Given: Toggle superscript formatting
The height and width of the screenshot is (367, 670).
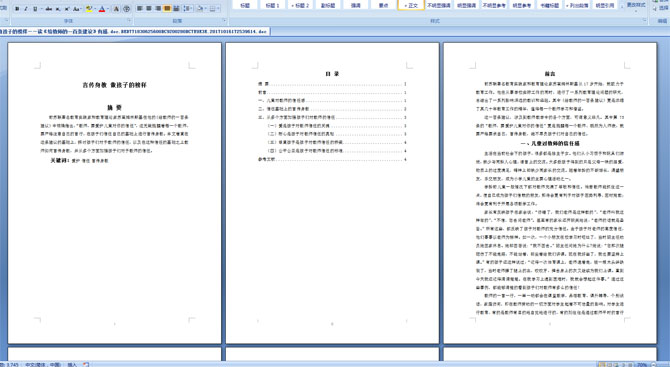Looking at the screenshot, I should [x=67, y=9].
